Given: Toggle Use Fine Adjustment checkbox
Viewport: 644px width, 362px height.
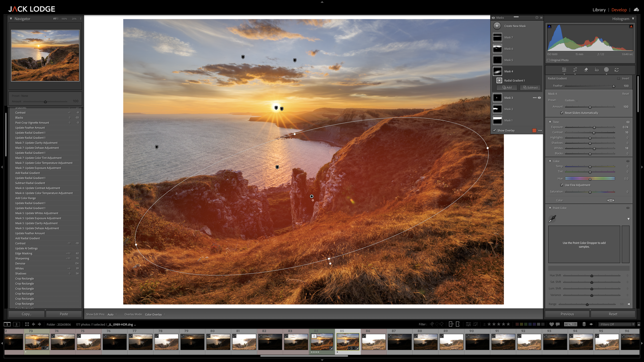Looking at the screenshot, I should click(x=562, y=185).
